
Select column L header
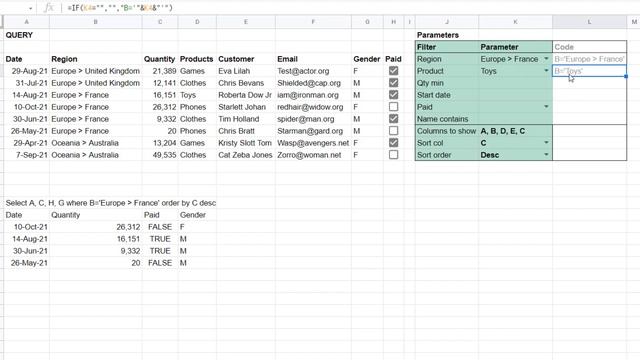coord(589,22)
